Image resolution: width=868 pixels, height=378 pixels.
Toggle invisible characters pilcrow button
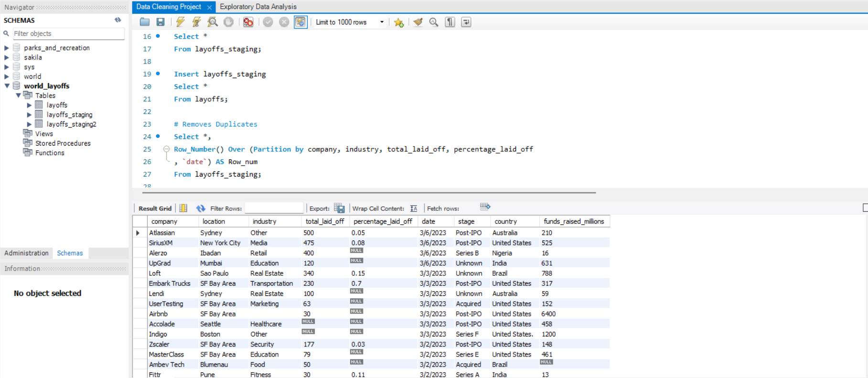(450, 22)
